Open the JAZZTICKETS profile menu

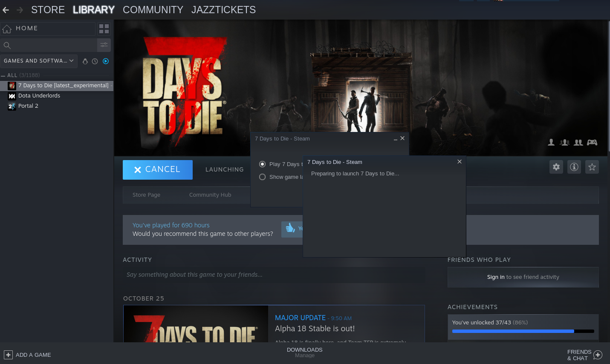223,10
